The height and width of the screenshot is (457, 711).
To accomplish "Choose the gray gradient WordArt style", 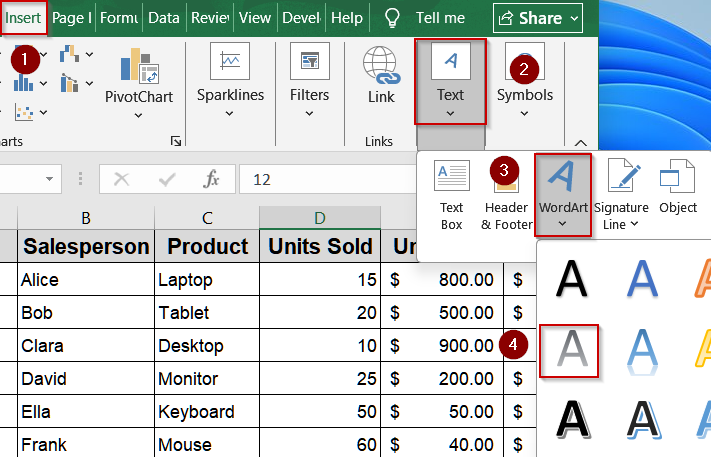I will tap(570, 350).
